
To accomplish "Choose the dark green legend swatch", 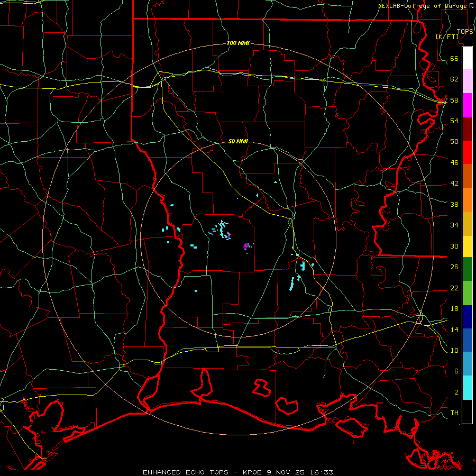I will 467,269.
